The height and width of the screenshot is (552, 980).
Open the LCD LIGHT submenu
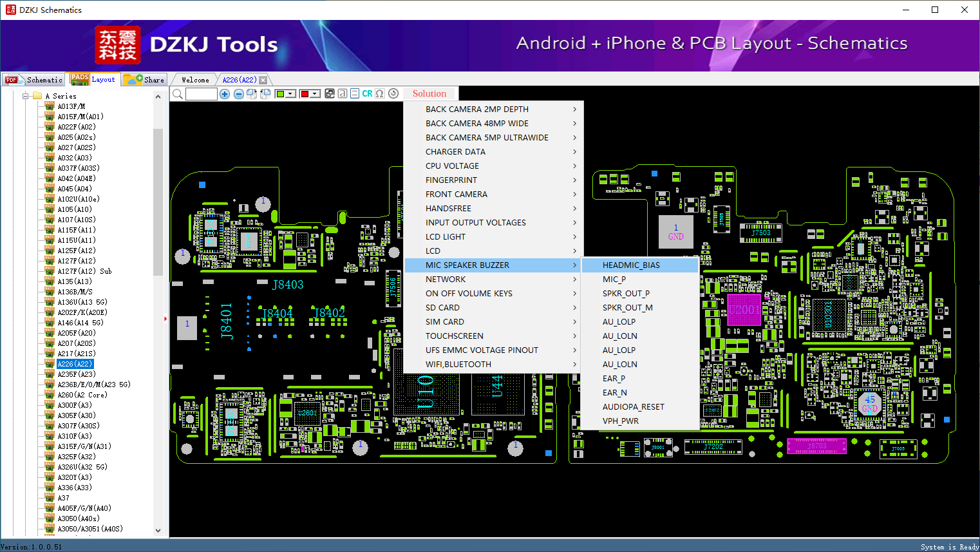pyautogui.click(x=494, y=236)
